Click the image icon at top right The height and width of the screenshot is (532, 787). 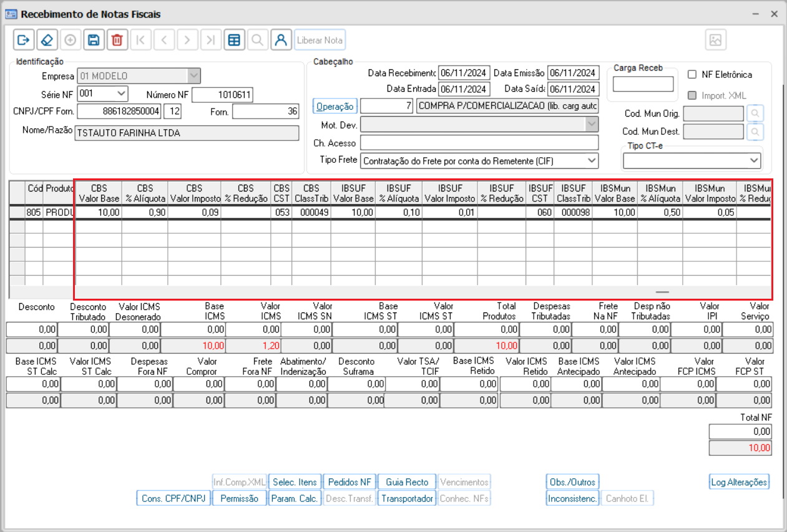716,40
